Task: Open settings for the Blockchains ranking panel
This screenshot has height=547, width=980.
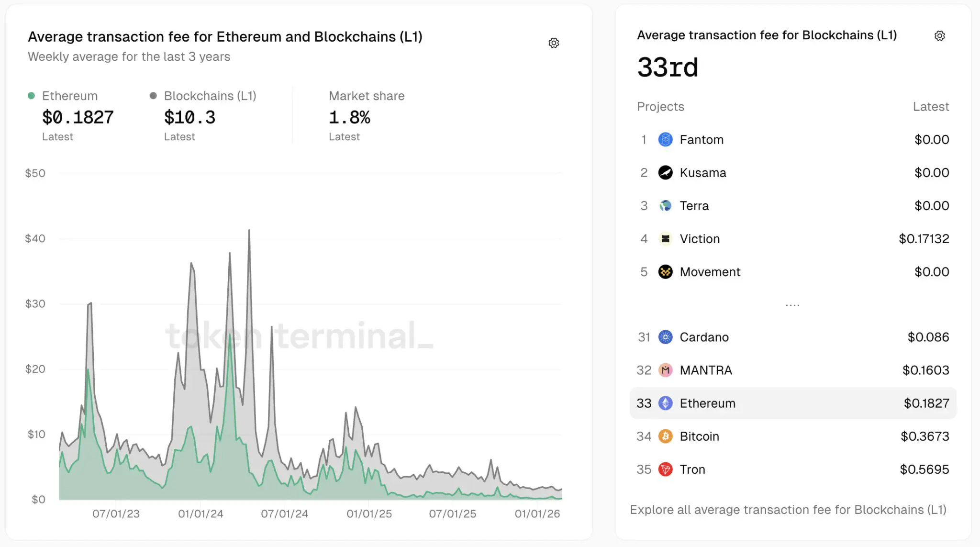Action: [x=939, y=35]
